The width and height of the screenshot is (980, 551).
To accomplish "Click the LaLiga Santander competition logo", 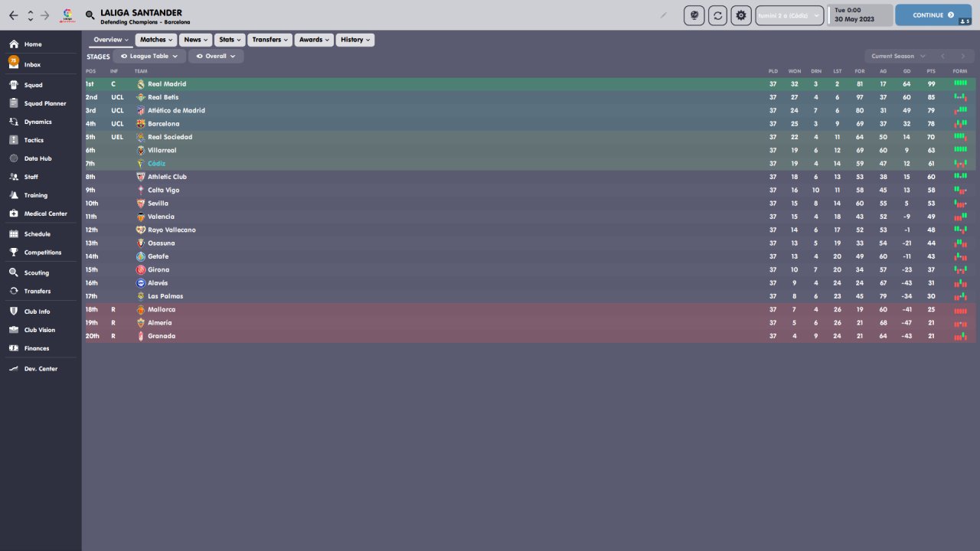I will coord(67,15).
